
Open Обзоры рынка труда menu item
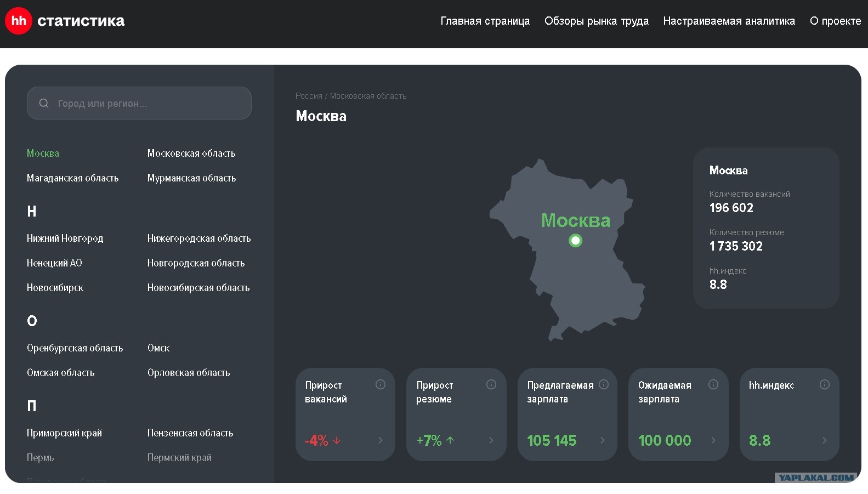pyautogui.click(x=597, y=21)
